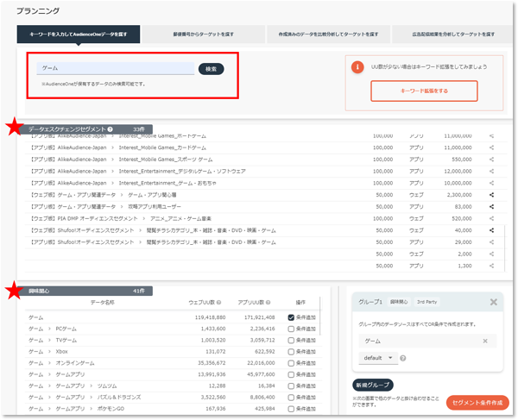Enable 条件追加 for オンラインゲーム row

click(292, 364)
